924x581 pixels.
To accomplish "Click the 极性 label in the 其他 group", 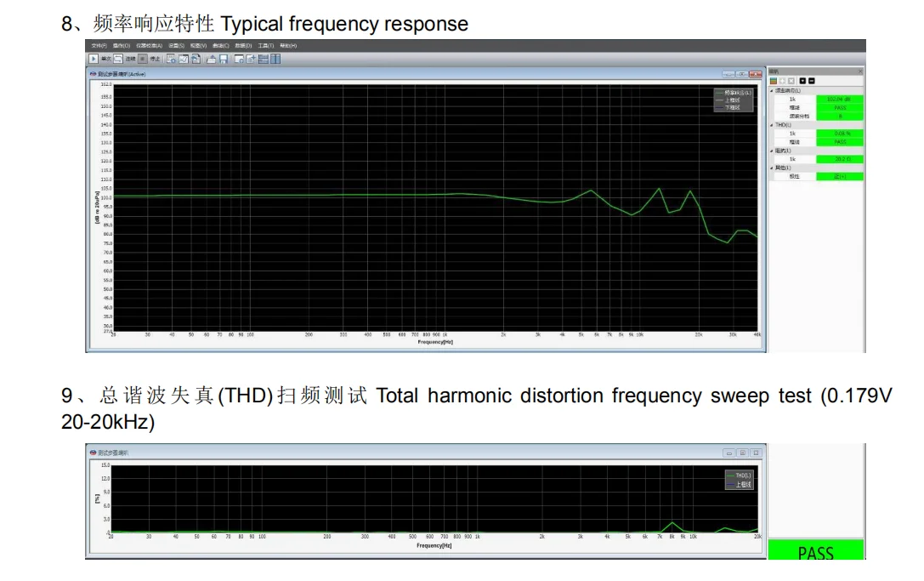I will pyautogui.click(x=794, y=176).
